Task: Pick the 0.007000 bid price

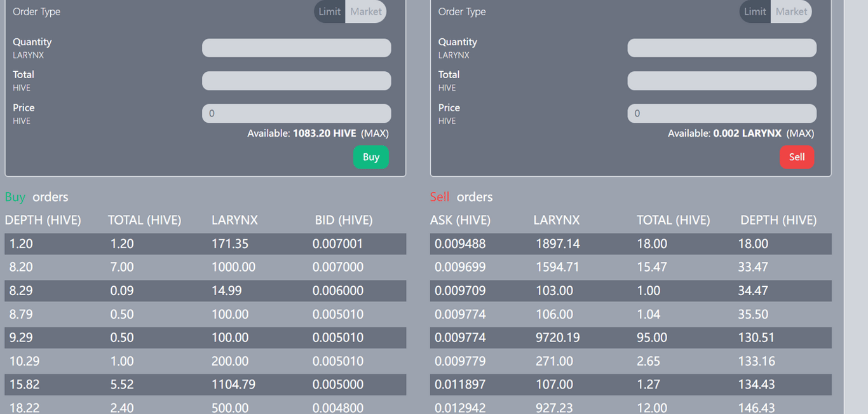Action: [338, 267]
